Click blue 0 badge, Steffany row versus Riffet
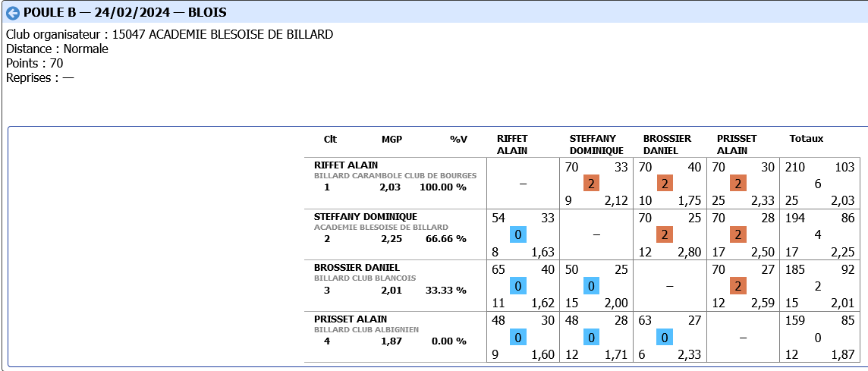This screenshot has height=371, width=868. [x=518, y=234]
